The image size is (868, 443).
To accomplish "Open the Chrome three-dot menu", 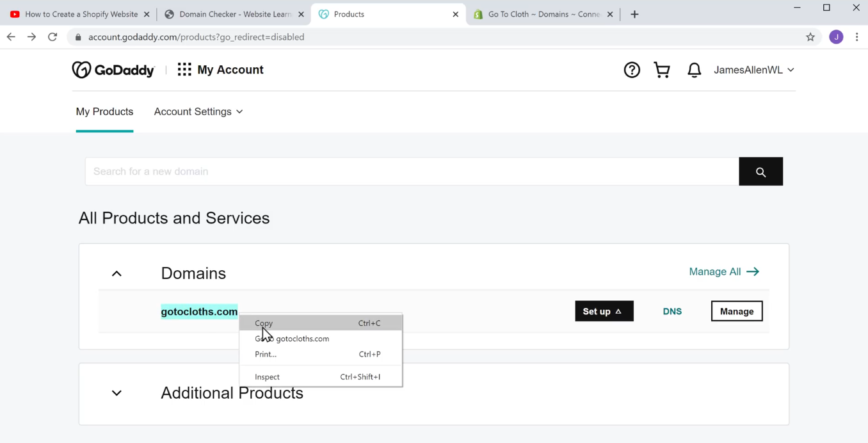I will click(x=856, y=37).
